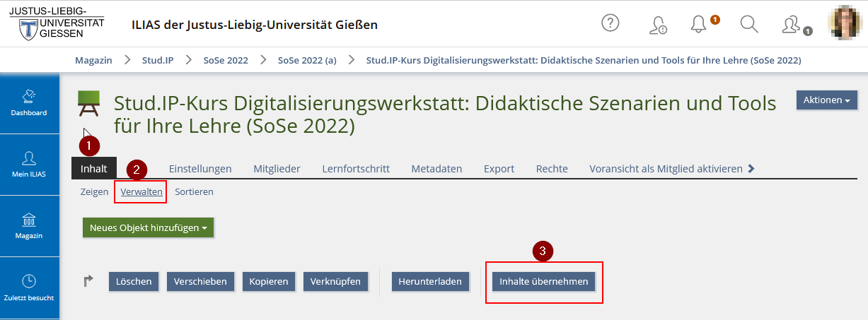Click the user profile avatar
The width and height of the screenshot is (868, 320).
click(845, 24)
